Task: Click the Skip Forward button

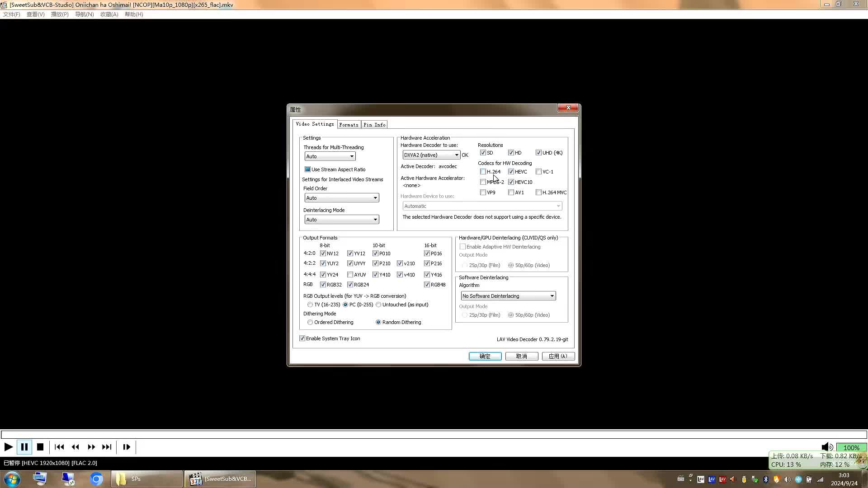Action: coord(107,446)
